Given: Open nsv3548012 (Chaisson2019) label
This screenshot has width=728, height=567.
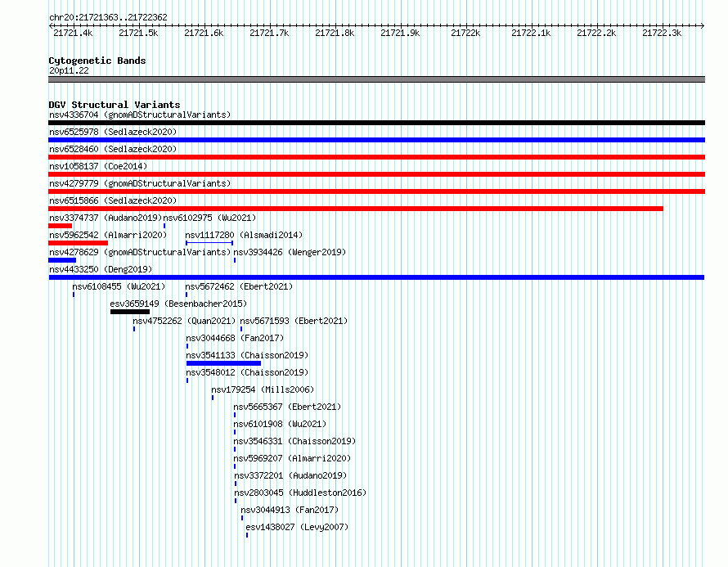Looking at the screenshot, I should pyautogui.click(x=247, y=372).
